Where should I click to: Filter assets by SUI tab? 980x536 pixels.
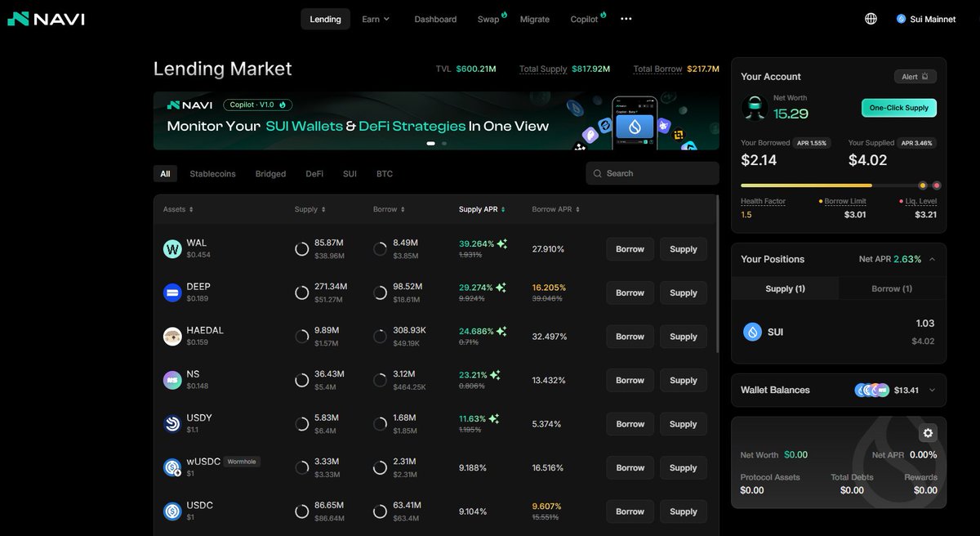click(350, 174)
